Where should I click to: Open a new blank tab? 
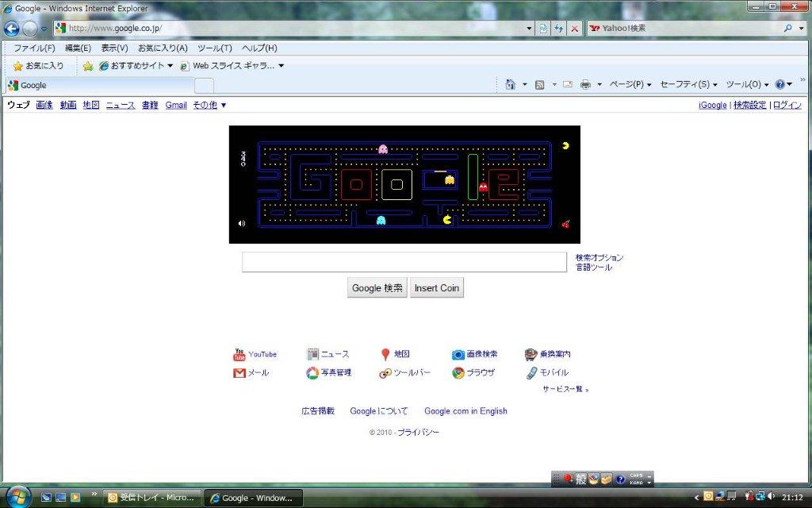(204, 86)
